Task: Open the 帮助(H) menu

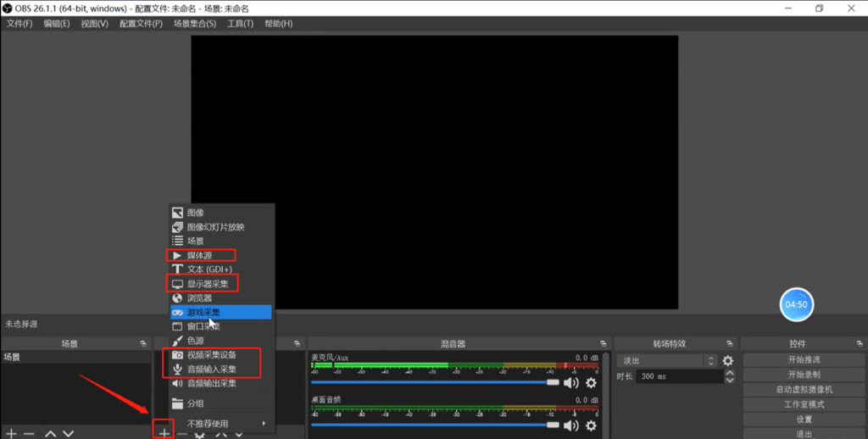Action: pyautogui.click(x=278, y=24)
